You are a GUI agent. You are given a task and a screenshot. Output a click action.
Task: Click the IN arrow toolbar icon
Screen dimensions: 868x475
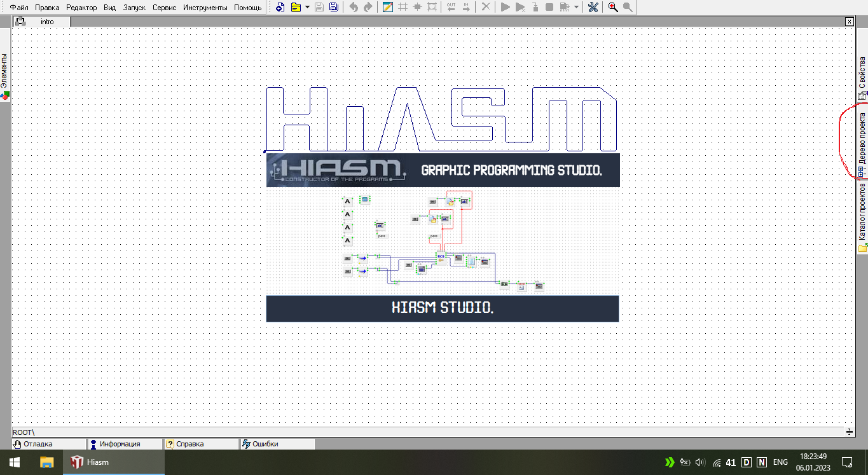pyautogui.click(x=466, y=8)
